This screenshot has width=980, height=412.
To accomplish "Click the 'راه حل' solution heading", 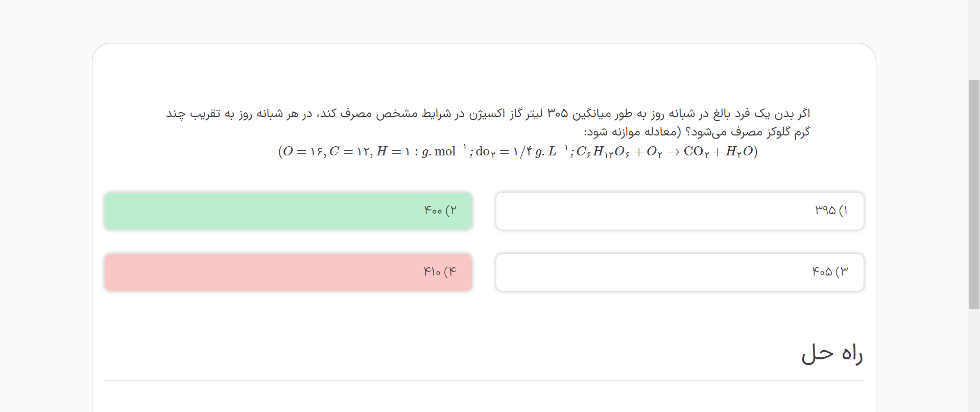I will (831, 354).
